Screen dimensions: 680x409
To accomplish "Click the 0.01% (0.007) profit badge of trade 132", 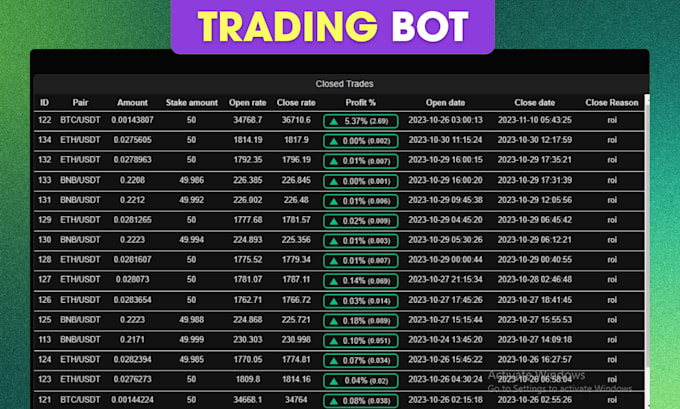I will [361, 161].
